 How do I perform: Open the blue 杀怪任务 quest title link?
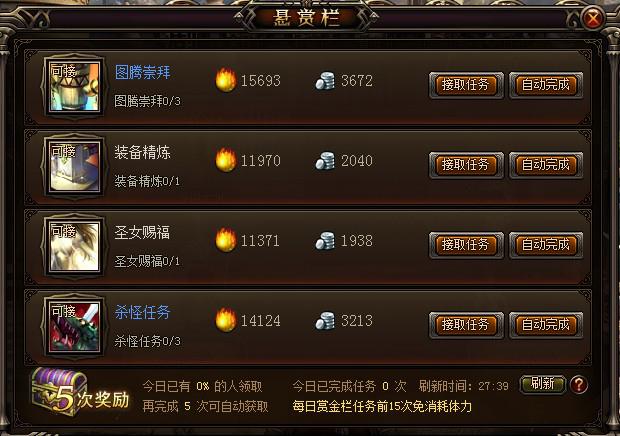(142, 312)
